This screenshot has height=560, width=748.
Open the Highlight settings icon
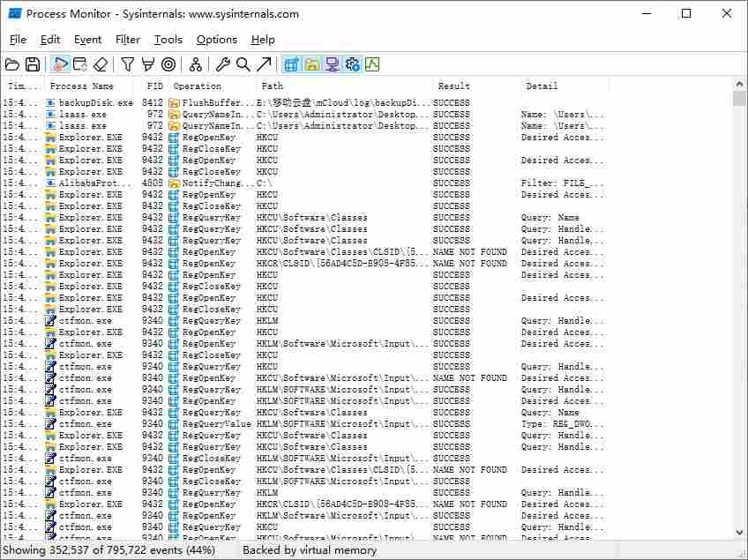[148, 64]
